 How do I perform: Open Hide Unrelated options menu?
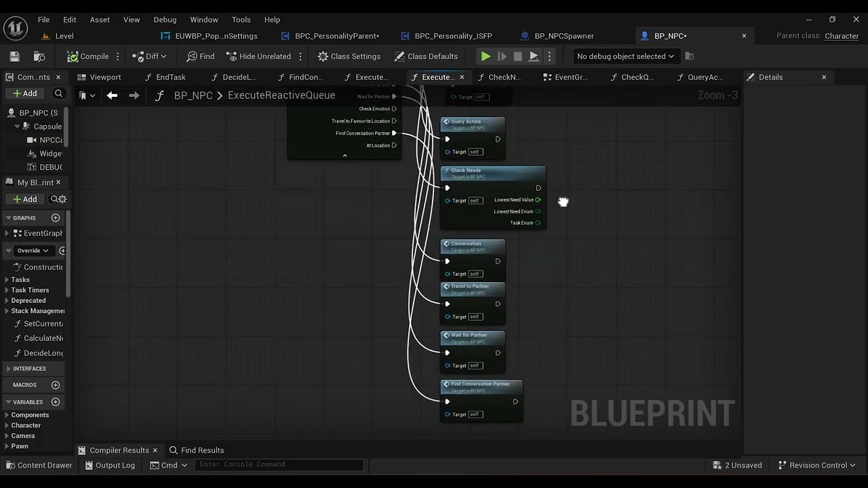point(300,56)
